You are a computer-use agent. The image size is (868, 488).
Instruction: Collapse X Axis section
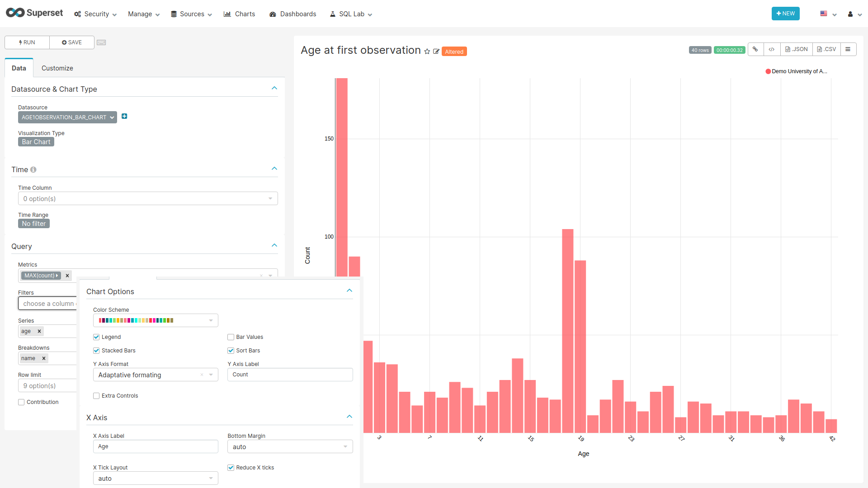(349, 417)
